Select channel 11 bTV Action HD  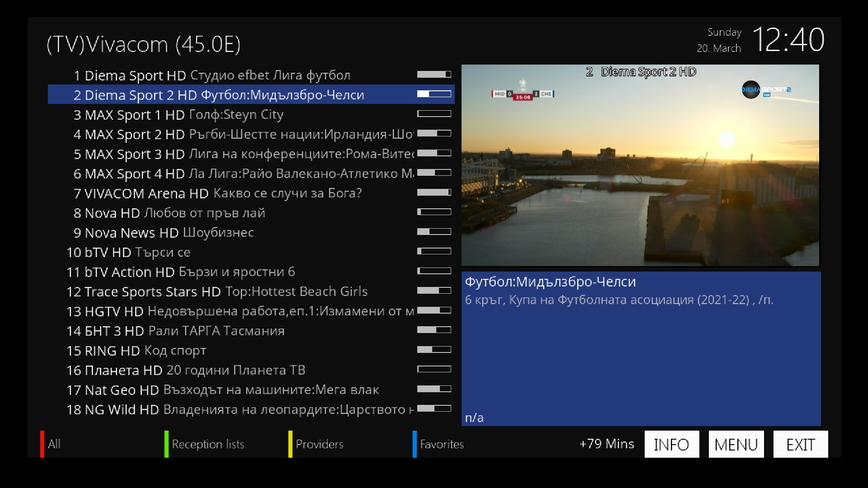(251, 272)
